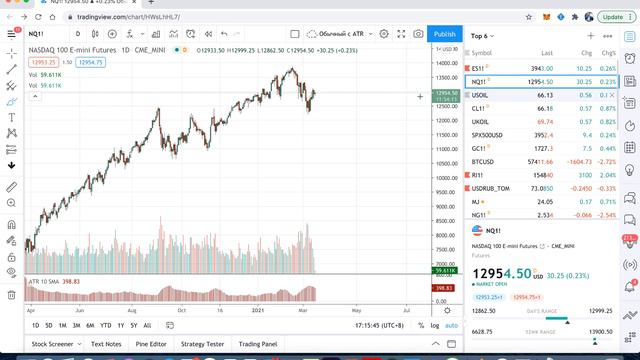The height and width of the screenshot is (360, 640).
Task: Open the compare or add symbol button
Action: pos(112,34)
